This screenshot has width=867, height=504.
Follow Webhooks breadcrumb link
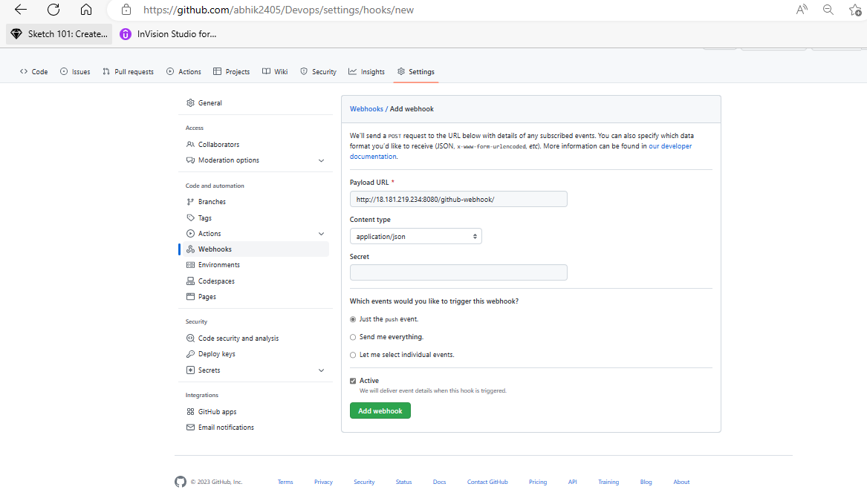[x=366, y=109]
